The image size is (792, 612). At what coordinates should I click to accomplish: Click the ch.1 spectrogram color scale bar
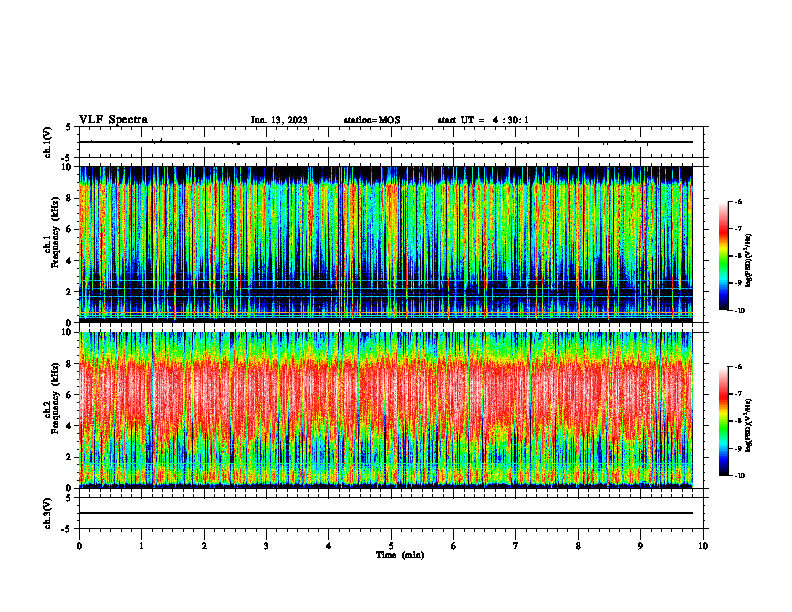pos(723,256)
